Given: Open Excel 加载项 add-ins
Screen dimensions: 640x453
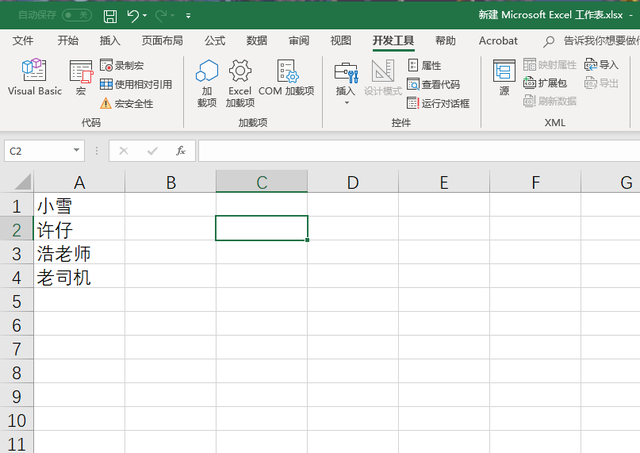Looking at the screenshot, I should coord(240,83).
